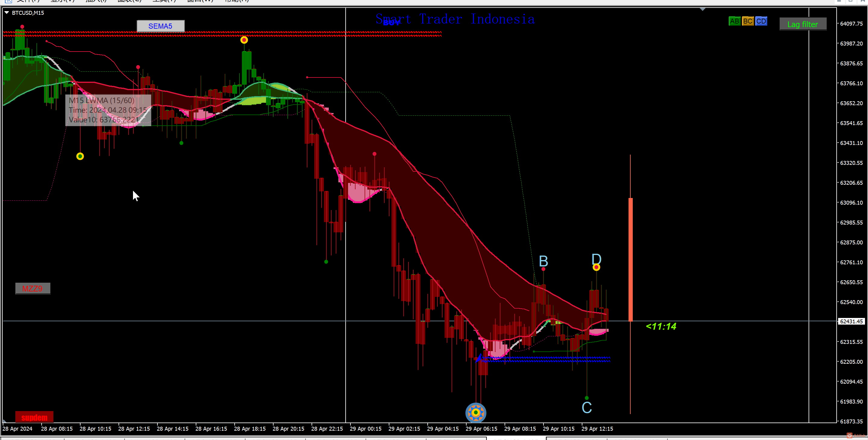The height and width of the screenshot is (440, 868).
Task: Toggle the orange BC pattern box
Action: pos(747,21)
